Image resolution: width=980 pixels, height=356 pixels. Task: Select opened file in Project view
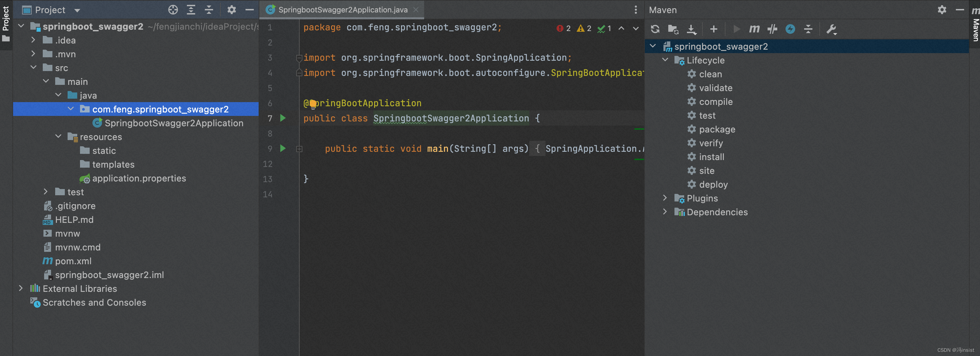click(x=173, y=10)
